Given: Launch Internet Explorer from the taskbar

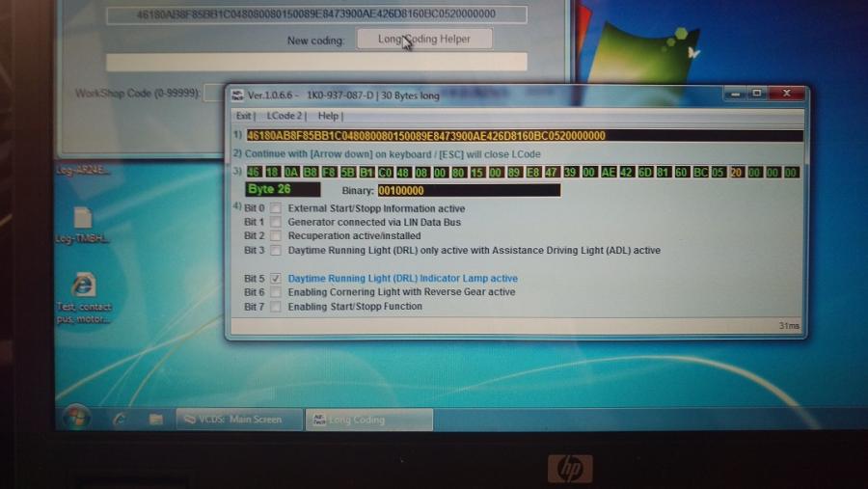Looking at the screenshot, I should tap(120, 420).
